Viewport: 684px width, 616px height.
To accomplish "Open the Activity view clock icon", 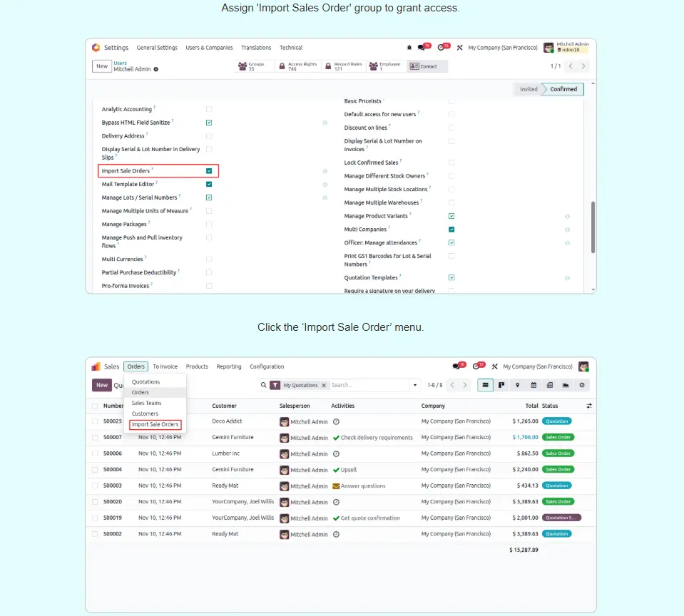I will [582, 385].
